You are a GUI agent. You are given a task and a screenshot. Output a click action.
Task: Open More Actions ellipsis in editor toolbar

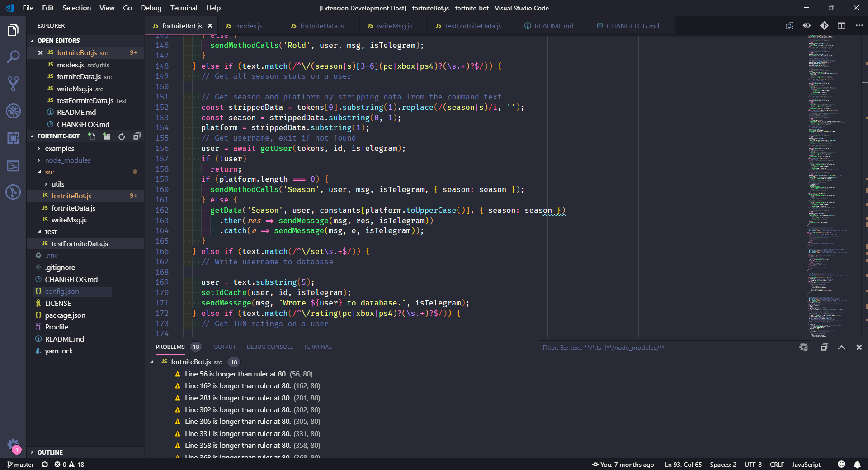click(x=859, y=26)
